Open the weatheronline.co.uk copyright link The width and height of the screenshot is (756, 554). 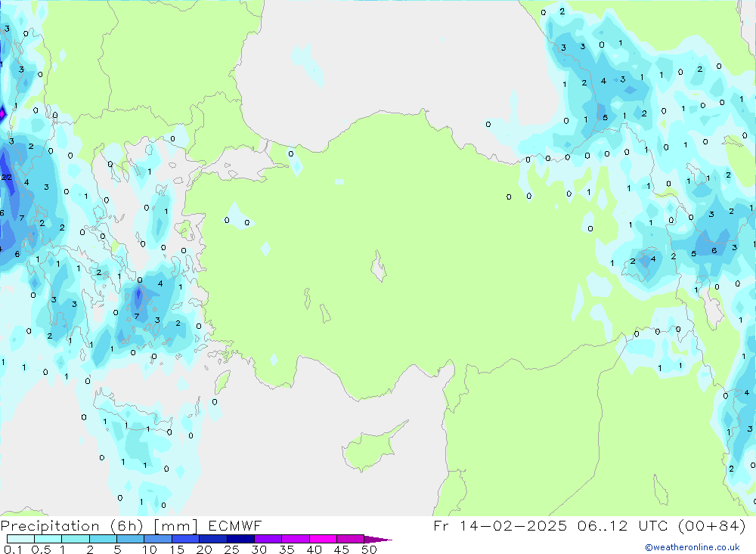(x=692, y=547)
